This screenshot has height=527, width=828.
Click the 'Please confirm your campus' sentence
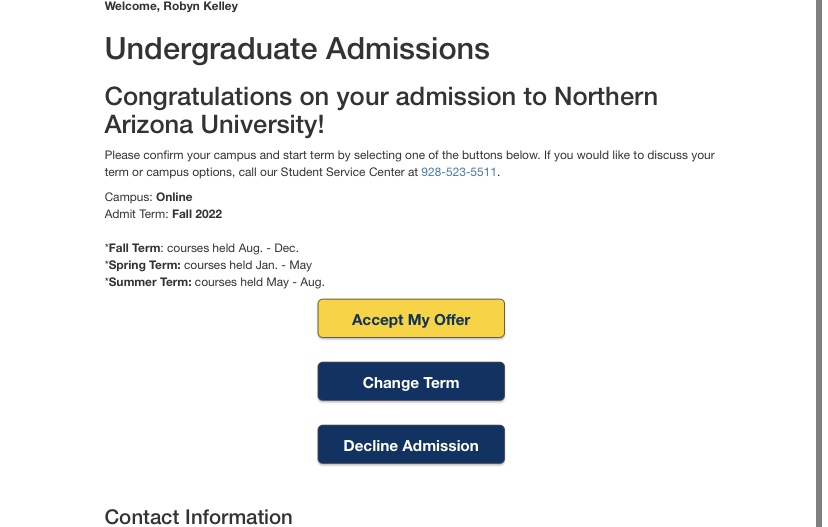[x=300, y=155]
